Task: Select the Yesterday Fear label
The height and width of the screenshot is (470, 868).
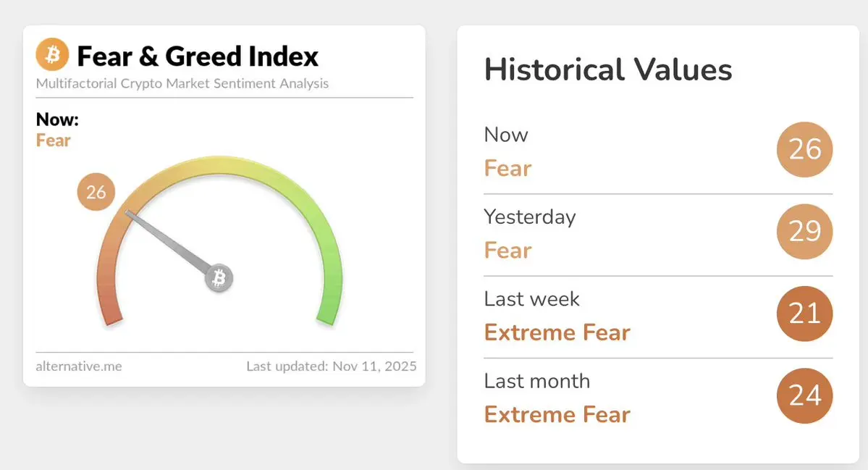Action: click(507, 251)
